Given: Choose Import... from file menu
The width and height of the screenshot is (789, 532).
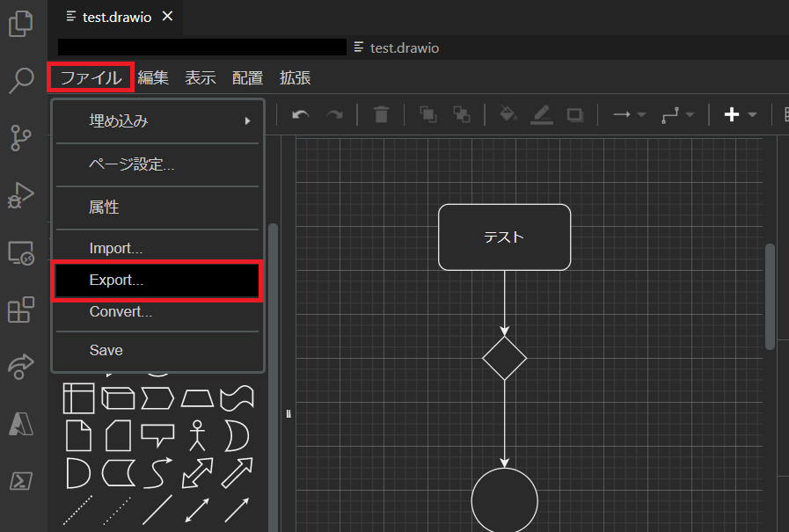Looking at the screenshot, I should point(157,248).
